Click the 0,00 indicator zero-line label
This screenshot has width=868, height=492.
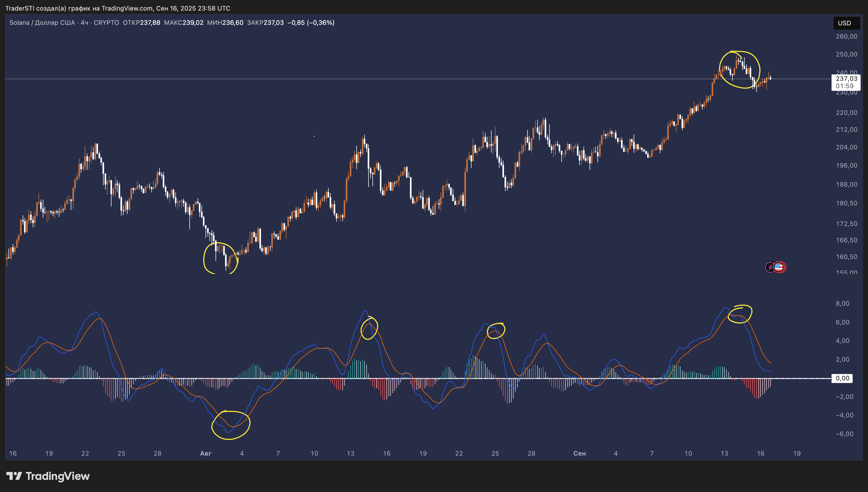coord(842,378)
